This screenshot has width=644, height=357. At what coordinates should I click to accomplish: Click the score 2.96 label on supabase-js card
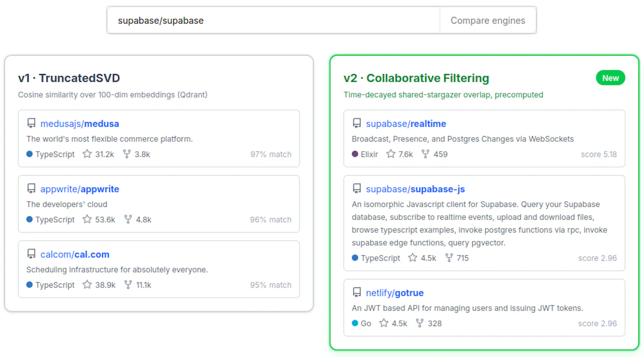click(x=598, y=258)
